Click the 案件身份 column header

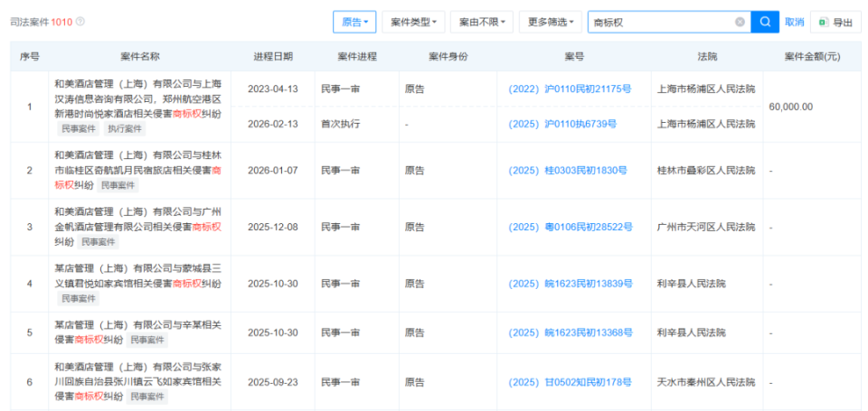click(448, 56)
